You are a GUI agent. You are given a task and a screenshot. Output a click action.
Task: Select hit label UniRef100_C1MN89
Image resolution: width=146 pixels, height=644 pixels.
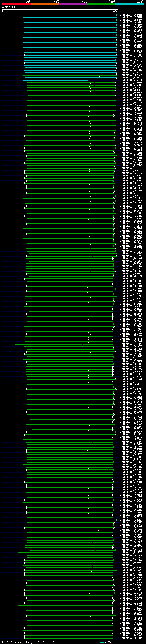131,100
